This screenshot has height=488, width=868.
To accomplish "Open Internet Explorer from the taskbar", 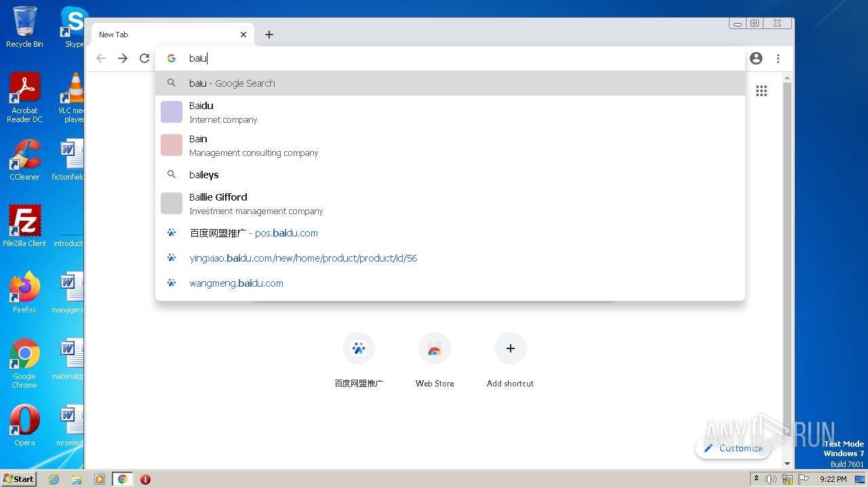I will pos(54,479).
